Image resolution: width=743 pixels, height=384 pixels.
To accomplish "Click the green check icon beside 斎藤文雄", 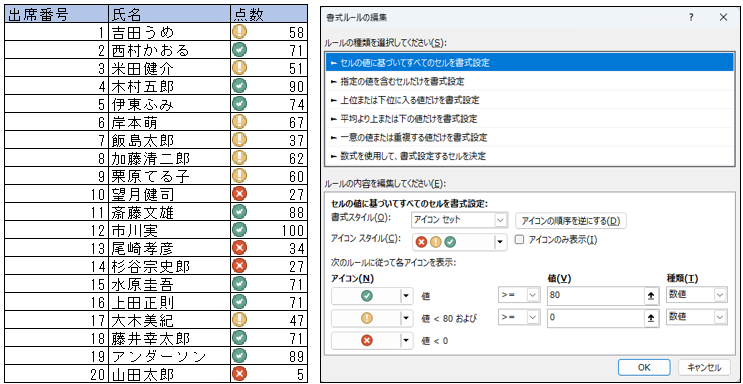I will [240, 211].
